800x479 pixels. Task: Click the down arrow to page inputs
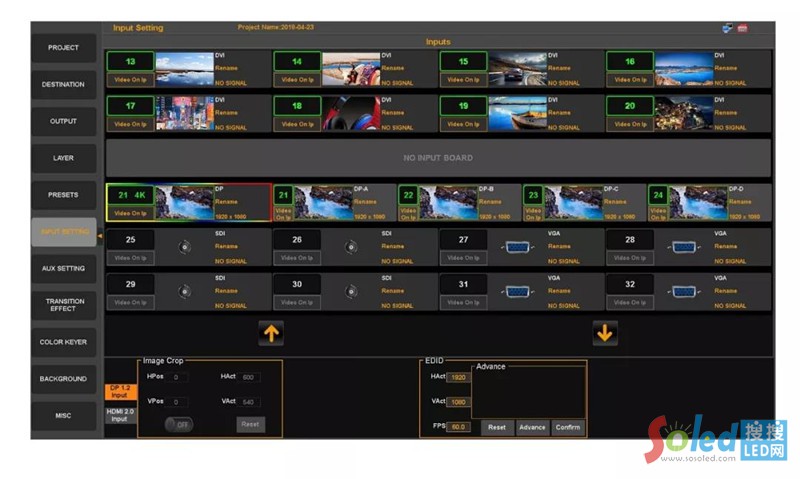coord(604,333)
